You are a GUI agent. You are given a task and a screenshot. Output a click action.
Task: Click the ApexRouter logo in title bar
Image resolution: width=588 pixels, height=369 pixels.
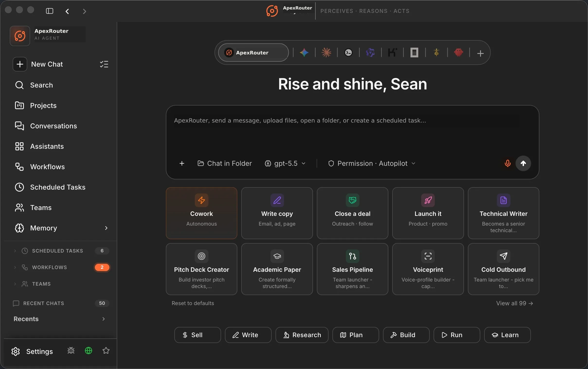click(x=272, y=11)
